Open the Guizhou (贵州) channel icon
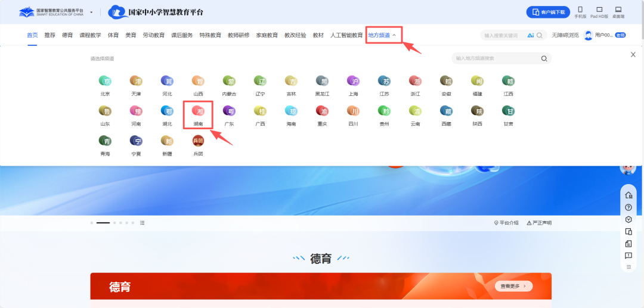Image resolution: width=644 pixels, height=308 pixels. pos(385,111)
